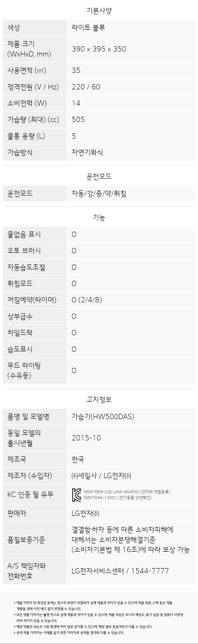Select the 자연기화식 humidification method value
198x644 pixels.
(x=87, y=152)
